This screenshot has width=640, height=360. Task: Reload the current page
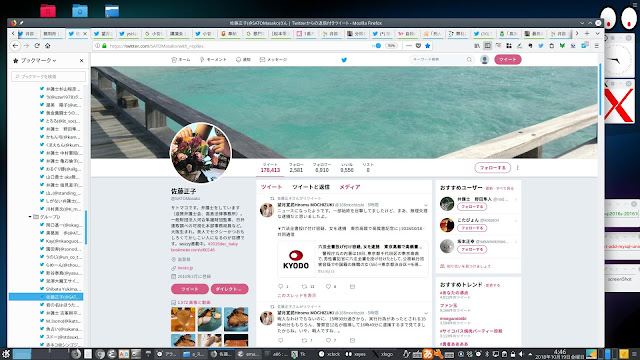click(x=37, y=46)
